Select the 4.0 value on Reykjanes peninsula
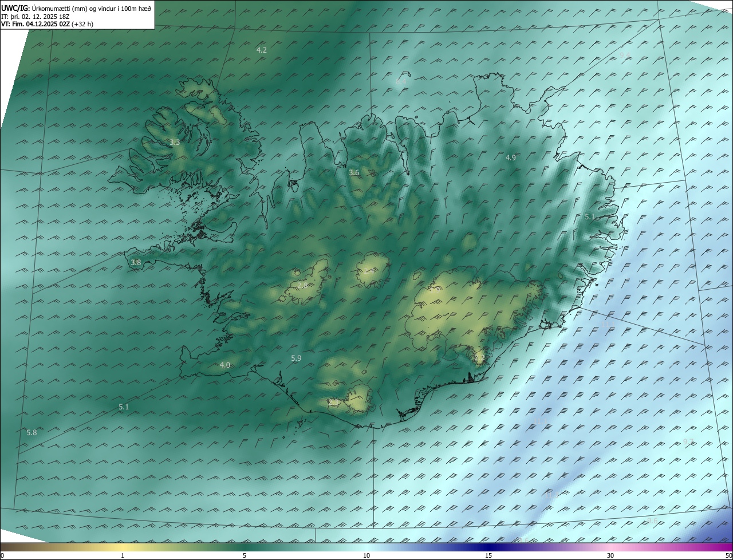The width and height of the screenshot is (733, 560). [225, 365]
